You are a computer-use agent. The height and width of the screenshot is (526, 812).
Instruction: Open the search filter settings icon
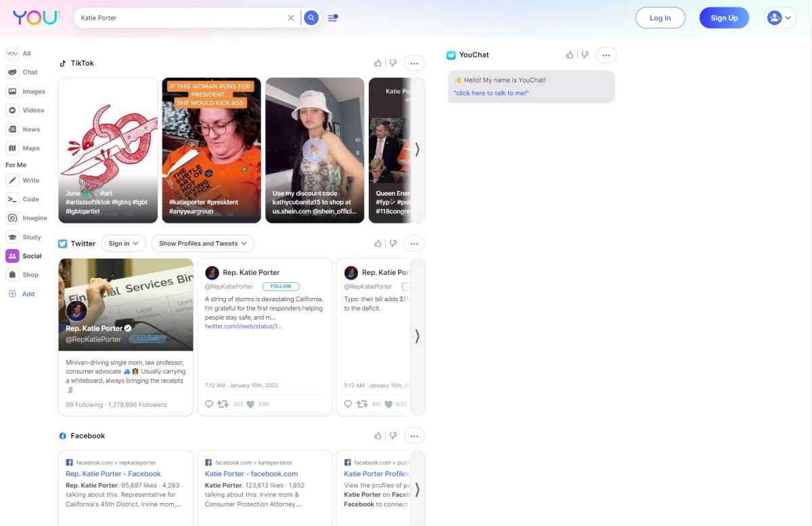(333, 18)
